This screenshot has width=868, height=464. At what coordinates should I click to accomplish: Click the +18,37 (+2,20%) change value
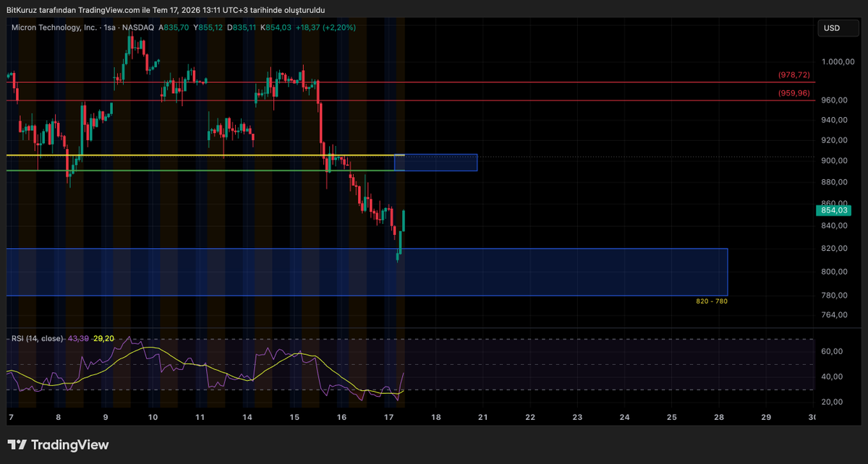click(325, 27)
